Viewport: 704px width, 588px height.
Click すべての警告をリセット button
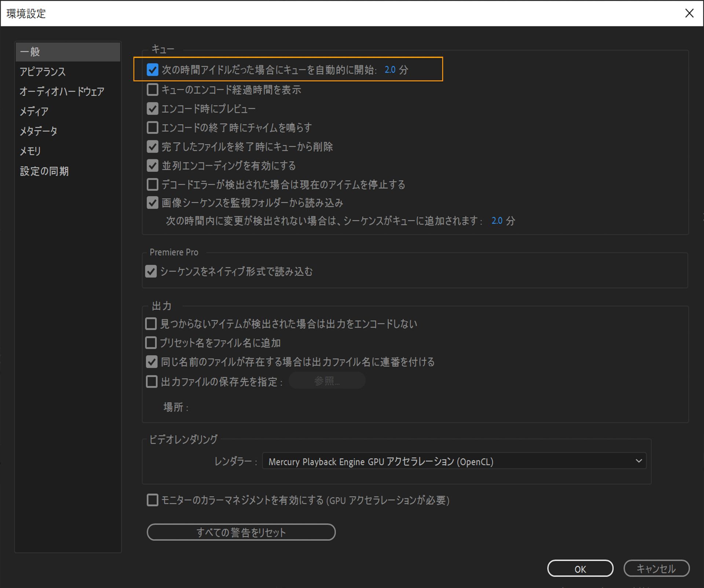click(x=241, y=532)
